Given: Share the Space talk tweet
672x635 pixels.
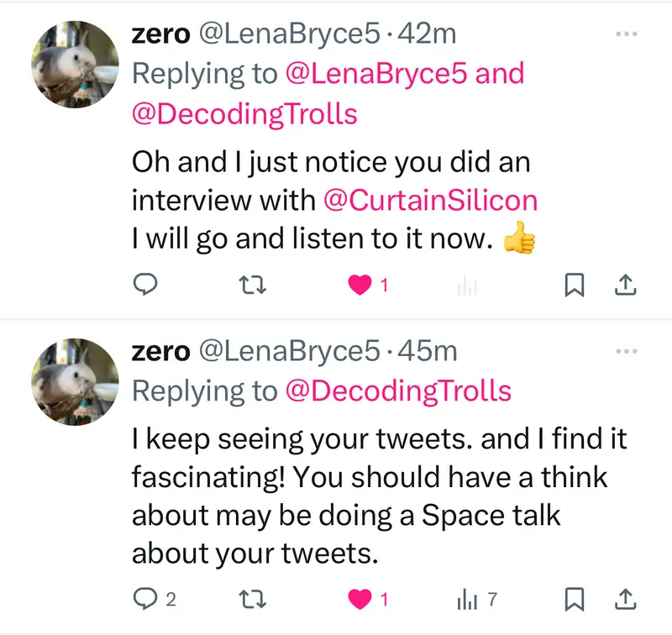Looking at the screenshot, I should (624, 599).
